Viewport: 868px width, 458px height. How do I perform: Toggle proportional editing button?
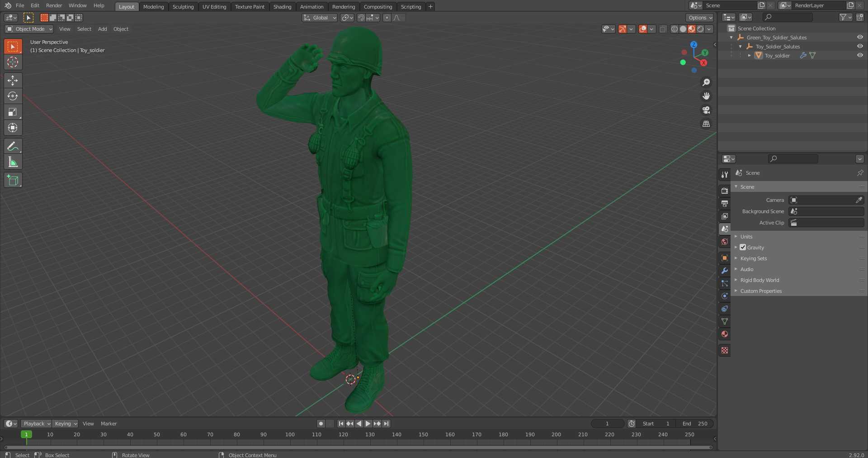(x=387, y=18)
